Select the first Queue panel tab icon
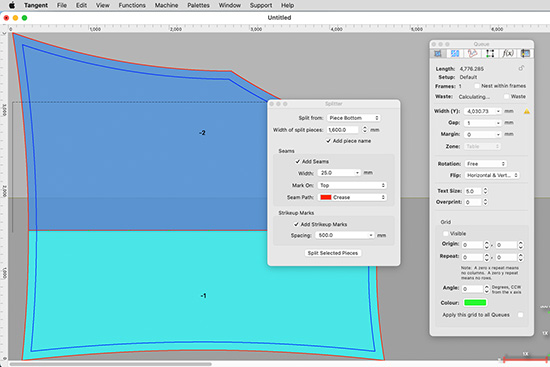Image resolution: width=550 pixels, height=367 pixels. 438,53
